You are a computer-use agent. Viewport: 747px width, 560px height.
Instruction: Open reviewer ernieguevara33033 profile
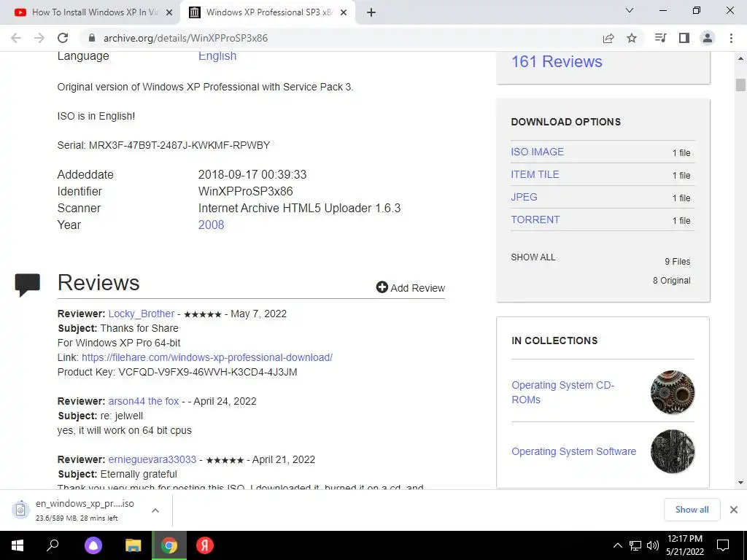coord(152,459)
